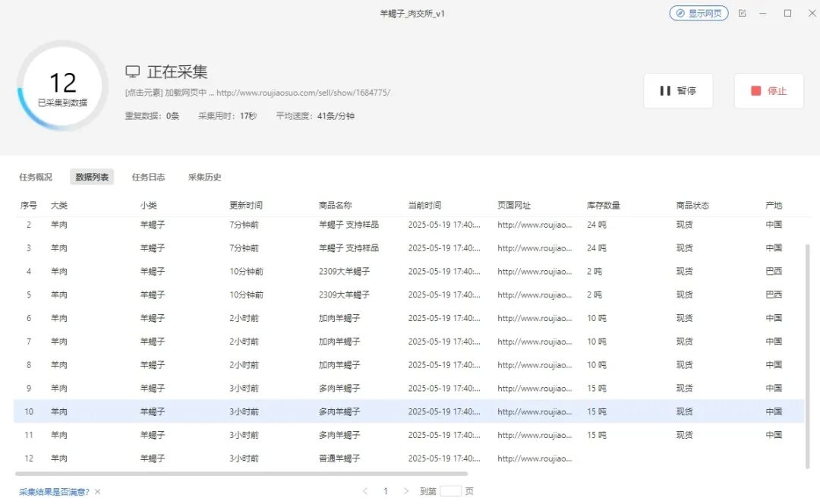Click the 暂停 button
This screenshot has width=820, height=504.
[x=678, y=90]
